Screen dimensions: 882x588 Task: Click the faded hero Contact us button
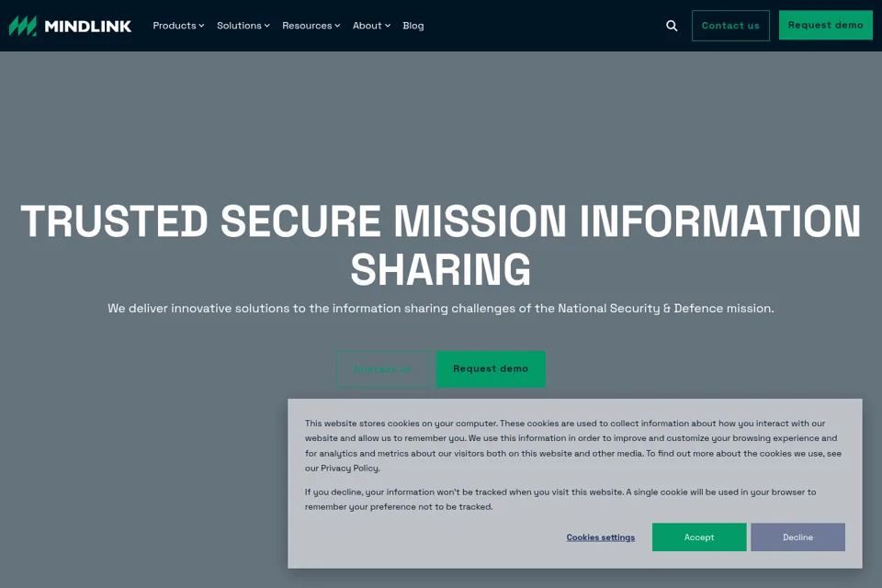click(383, 369)
